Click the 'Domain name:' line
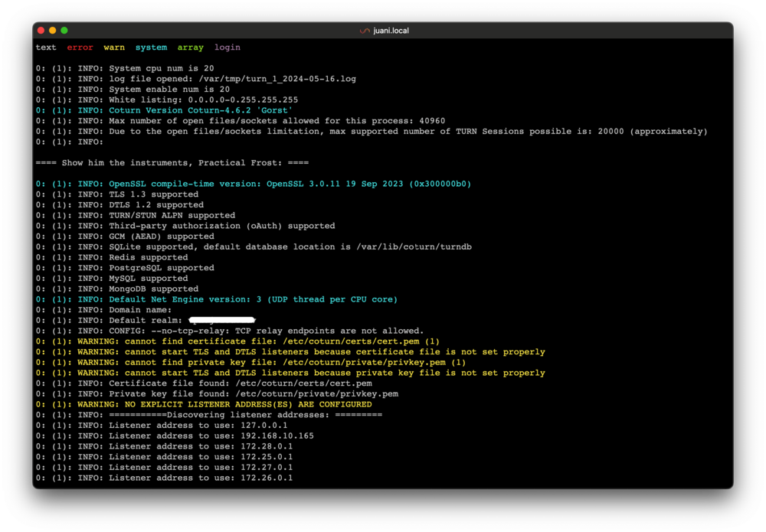This screenshot has height=532, width=766. 104,310
